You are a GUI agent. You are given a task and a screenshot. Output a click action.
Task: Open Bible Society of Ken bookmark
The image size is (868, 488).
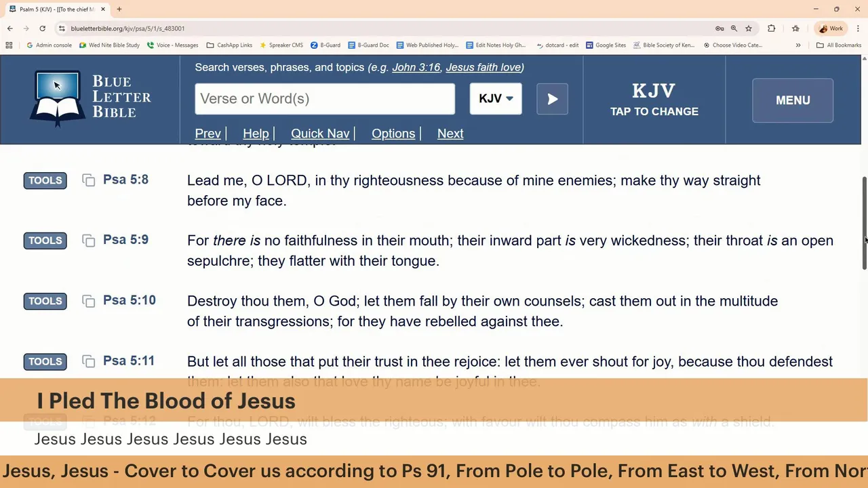664,45
